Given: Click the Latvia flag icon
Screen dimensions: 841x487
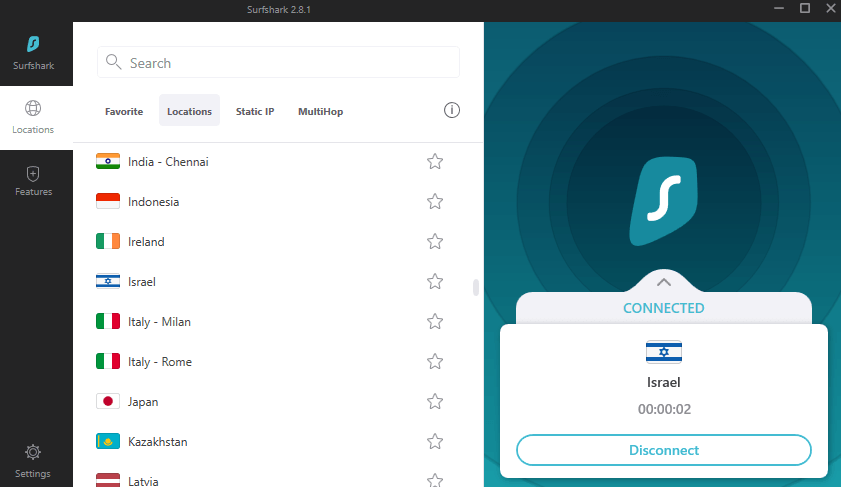Looking at the screenshot, I should (108, 479).
